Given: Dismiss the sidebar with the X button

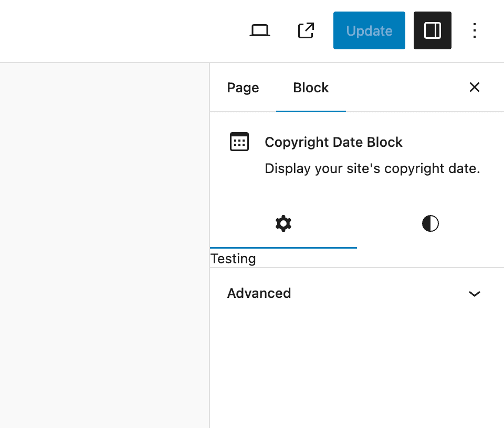Looking at the screenshot, I should pyautogui.click(x=474, y=87).
